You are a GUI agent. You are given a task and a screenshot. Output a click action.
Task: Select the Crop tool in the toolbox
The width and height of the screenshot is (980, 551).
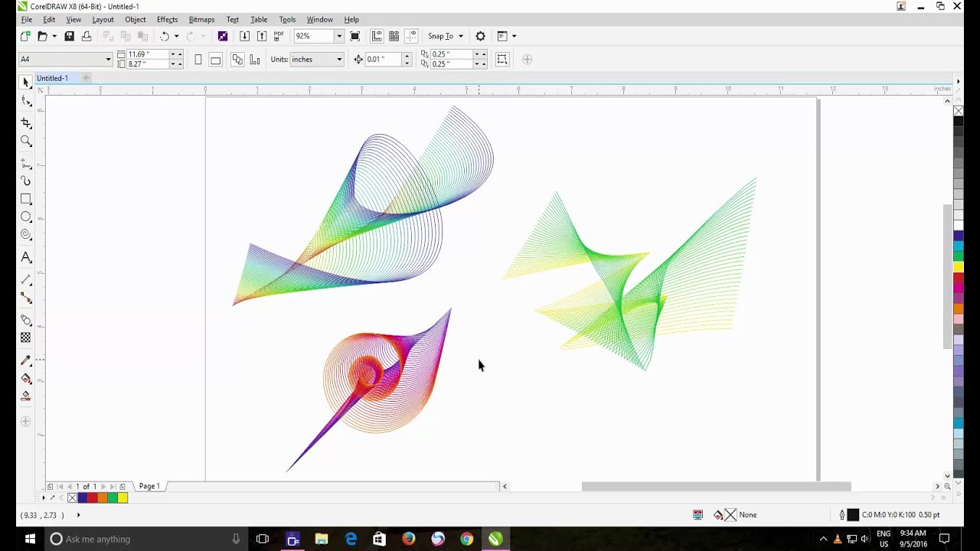coord(26,123)
